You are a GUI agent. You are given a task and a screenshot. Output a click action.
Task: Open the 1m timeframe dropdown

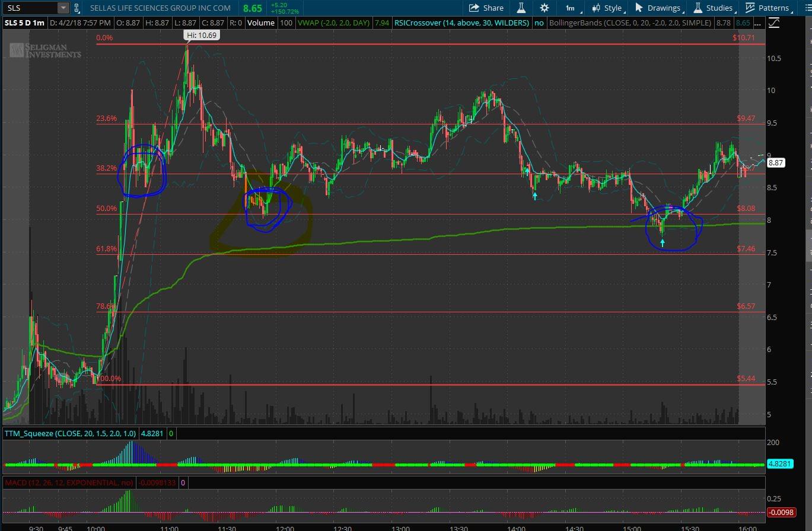click(570, 8)
